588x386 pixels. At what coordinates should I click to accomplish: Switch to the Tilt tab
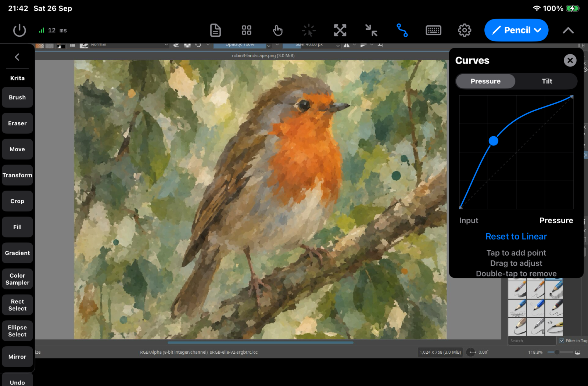click(547, 81)
